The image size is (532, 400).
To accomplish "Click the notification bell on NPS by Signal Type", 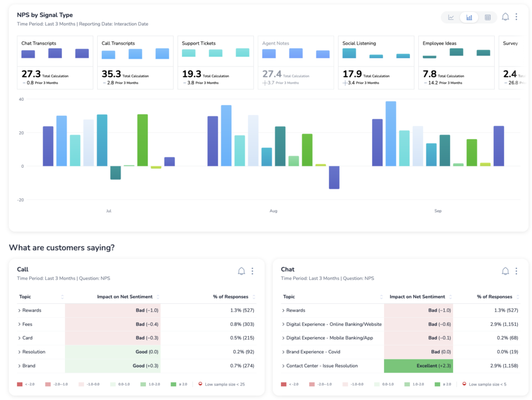I will (505, 17).
